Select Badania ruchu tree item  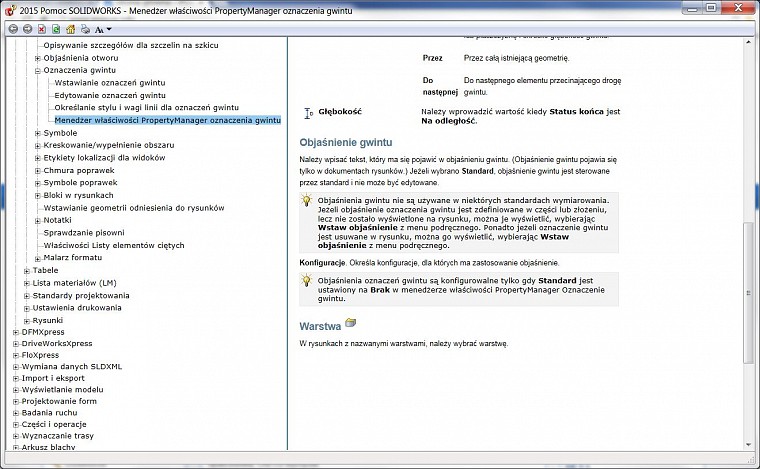click(49, 413)
